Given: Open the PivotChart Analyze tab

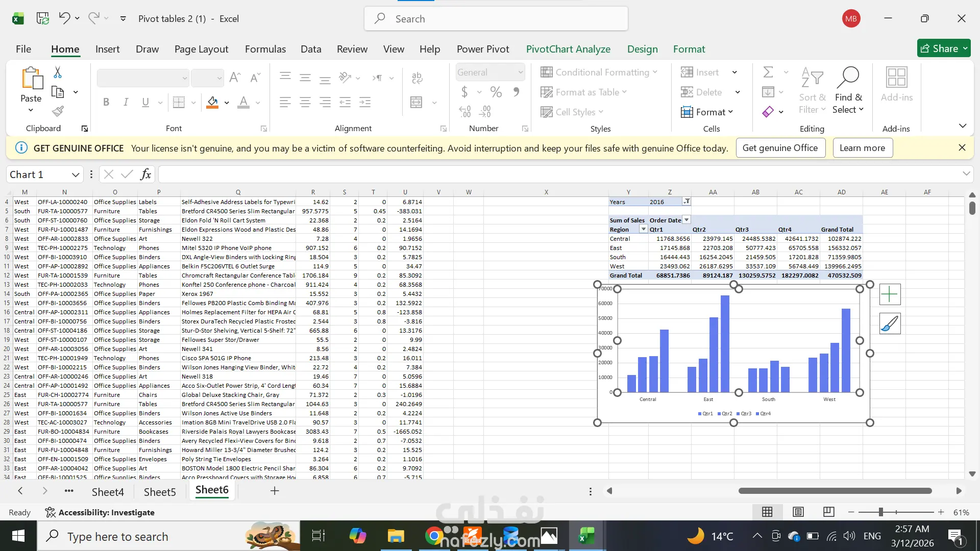Looking at the screenshot, I should point(568,49).
